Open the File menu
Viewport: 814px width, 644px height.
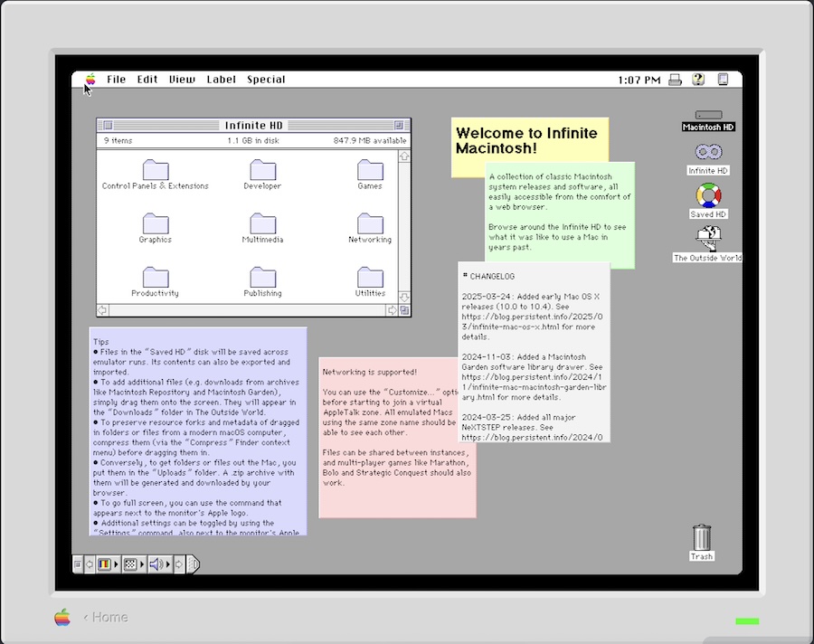(117, 80)
